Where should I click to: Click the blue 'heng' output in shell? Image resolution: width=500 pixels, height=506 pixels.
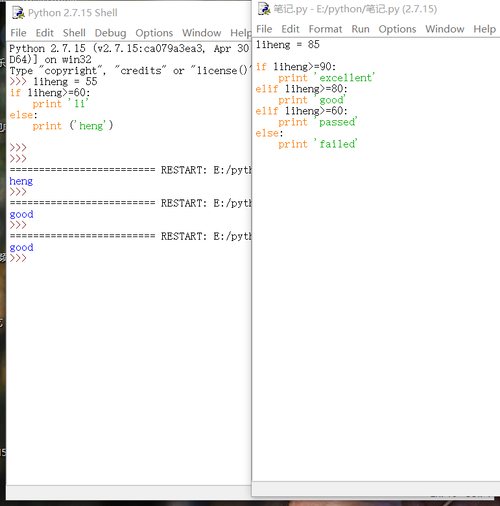(21, 181)
